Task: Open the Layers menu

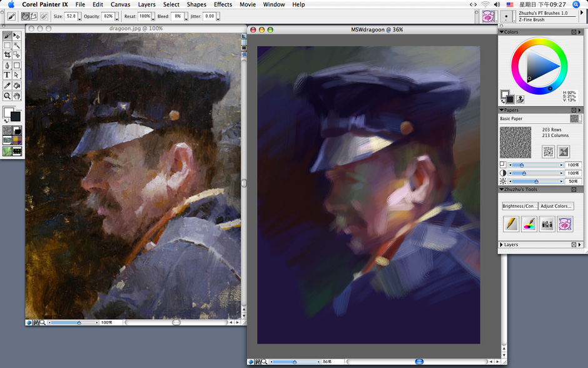Action: (146, 4)
